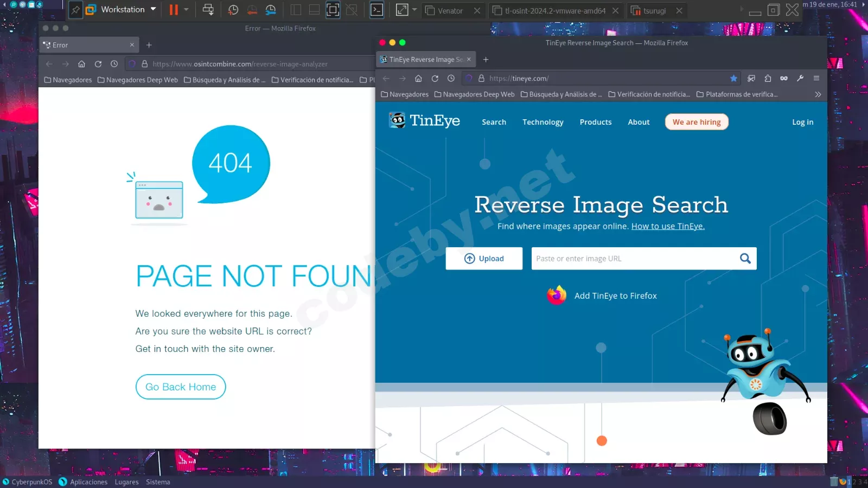This screenshot has height=488, width=868.
Task: Open the Firefox extensions puzzle icon
Action: coord(768,79)
